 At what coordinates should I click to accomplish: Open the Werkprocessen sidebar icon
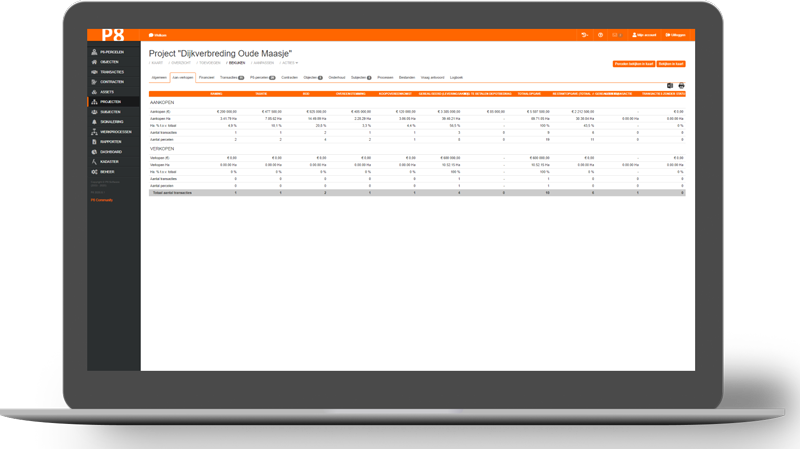point(94,132)
